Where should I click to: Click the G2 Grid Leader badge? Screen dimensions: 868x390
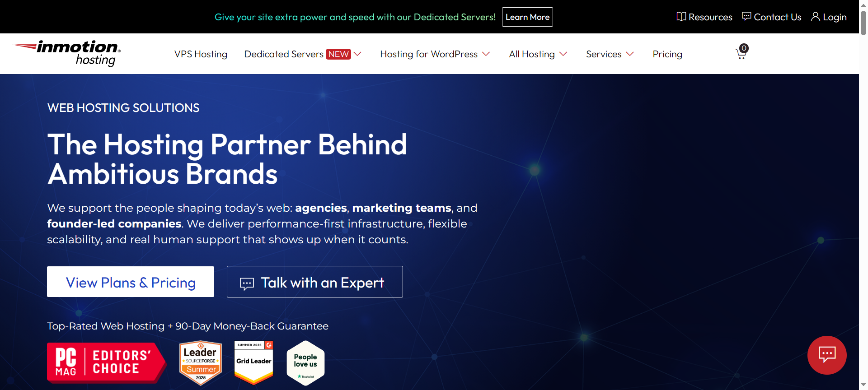[x=253, y=362]
